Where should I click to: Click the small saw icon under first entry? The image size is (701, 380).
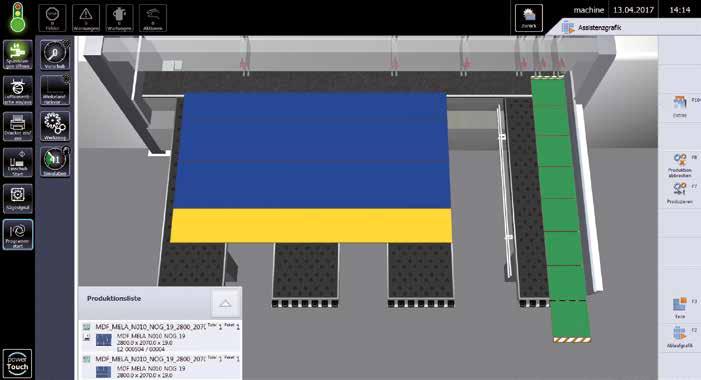(x=87, y=338)
